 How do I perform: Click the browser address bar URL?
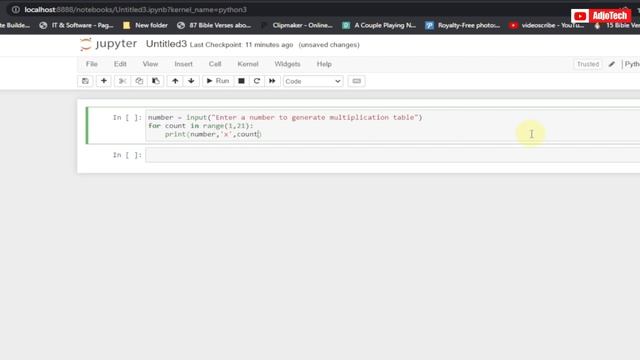(136, 9)
